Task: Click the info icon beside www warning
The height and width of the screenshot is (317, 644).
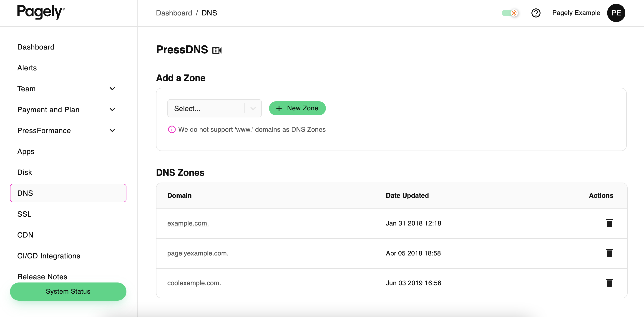Action: pos(172,129)
